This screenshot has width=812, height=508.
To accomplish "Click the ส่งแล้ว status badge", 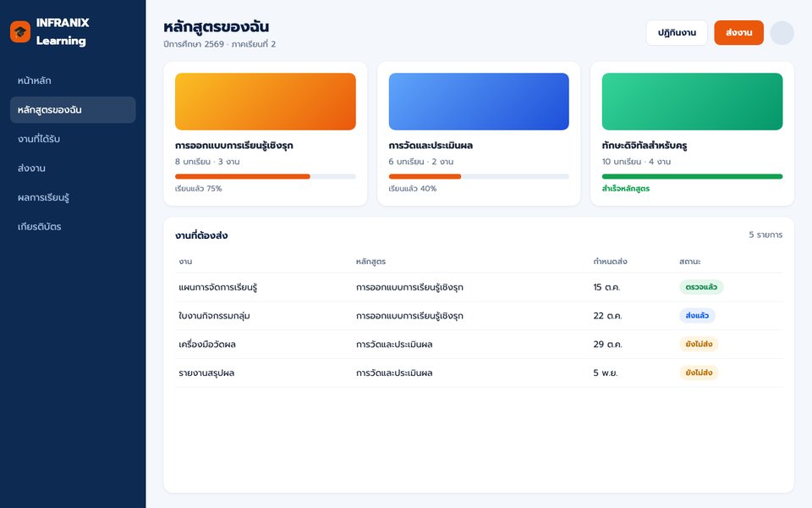I will [697, 316].
